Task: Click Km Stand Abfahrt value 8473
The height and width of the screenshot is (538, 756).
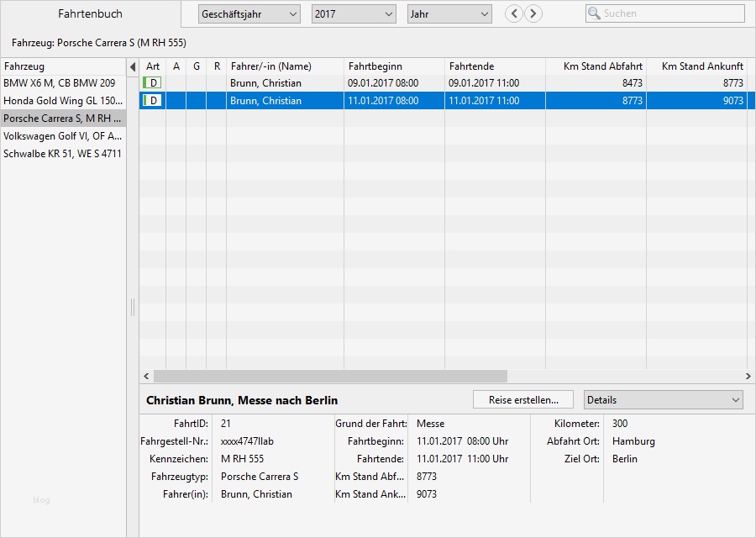Action: coord(632,83)
